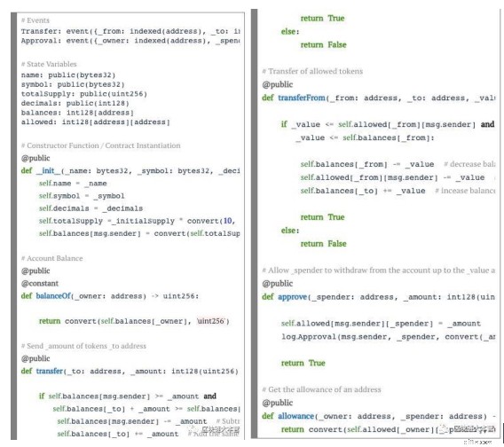Click the 'Transfer of allowed tokens' comment
This screenshot has width=504, height=447.
pyautogui.click(x=312, y=71)
